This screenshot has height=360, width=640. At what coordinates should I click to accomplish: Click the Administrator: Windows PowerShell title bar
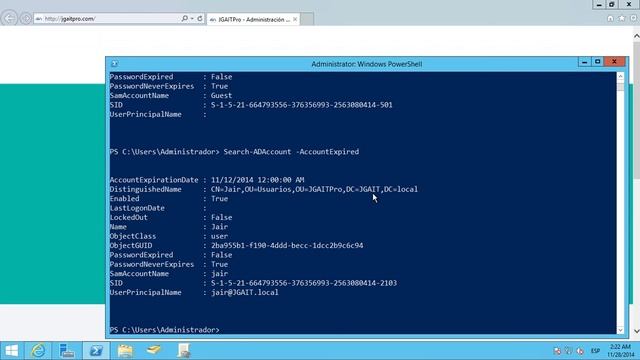coord(367,64)
